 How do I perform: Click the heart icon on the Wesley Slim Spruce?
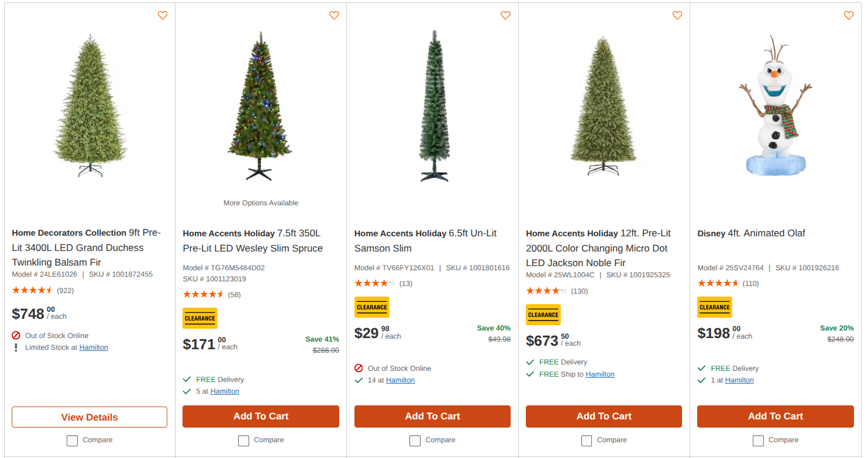[334, 15]
